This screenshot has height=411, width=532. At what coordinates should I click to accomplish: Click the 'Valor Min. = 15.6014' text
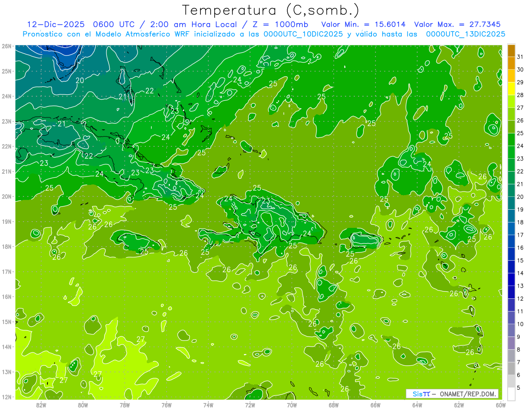click(364, 24)
